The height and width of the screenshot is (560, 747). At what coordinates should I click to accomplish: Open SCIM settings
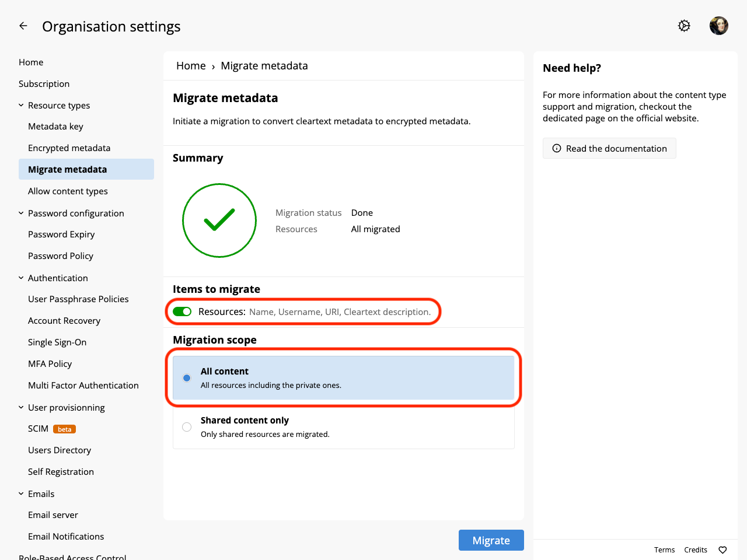click(x=38, y=429)
